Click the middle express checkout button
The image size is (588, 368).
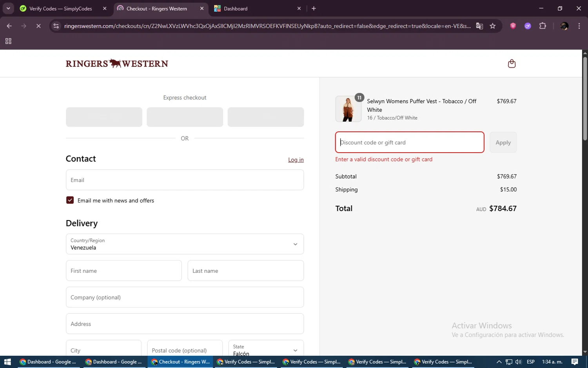pos(185,117)
